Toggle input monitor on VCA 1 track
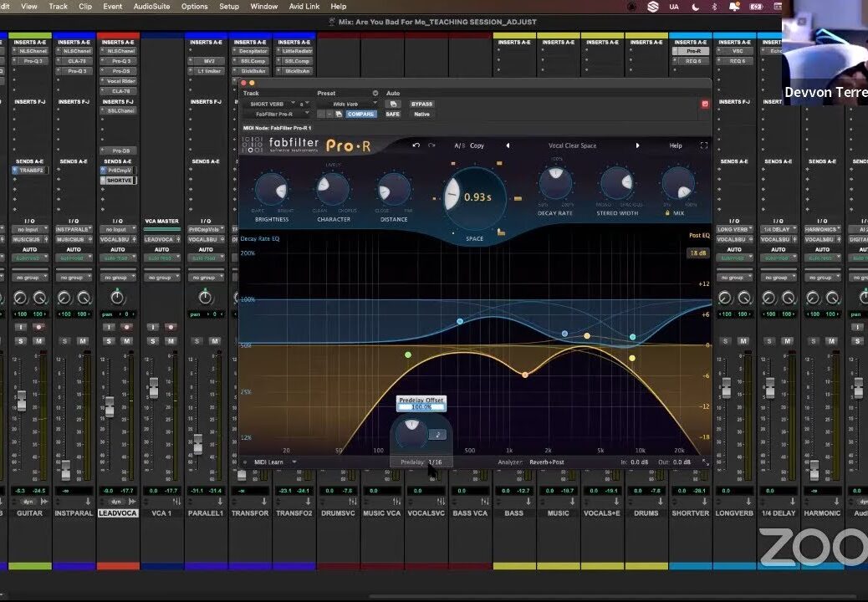The width and height of the screenshot is (868, 602). 153,327
